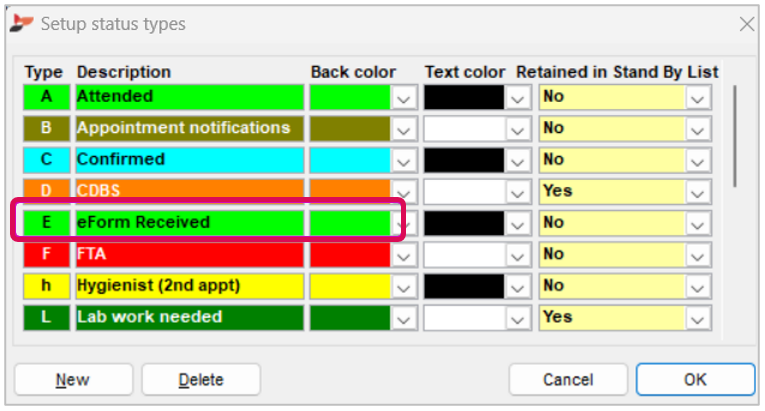
Task: Click the black text color swatch for Attended
Action: click(x=464, y=97)
